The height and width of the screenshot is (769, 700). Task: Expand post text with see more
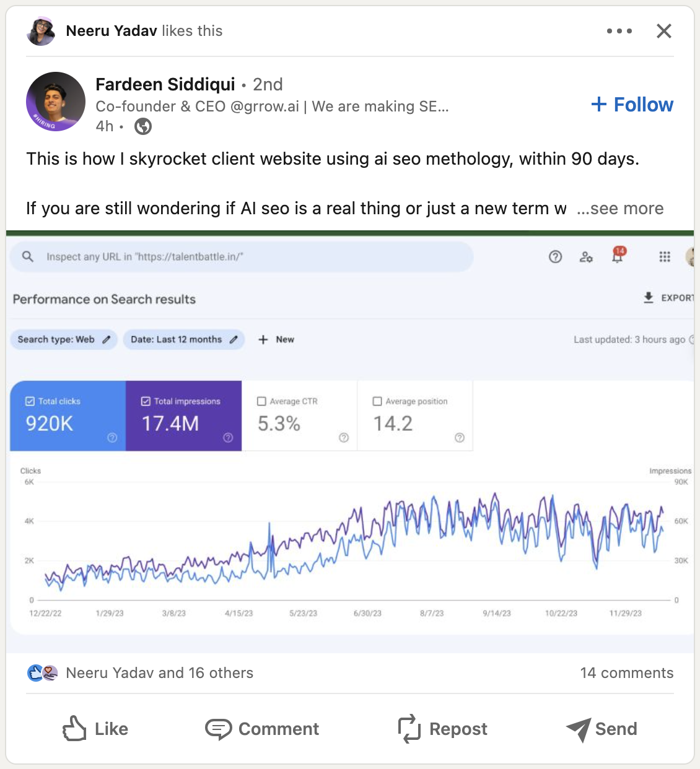620,209
